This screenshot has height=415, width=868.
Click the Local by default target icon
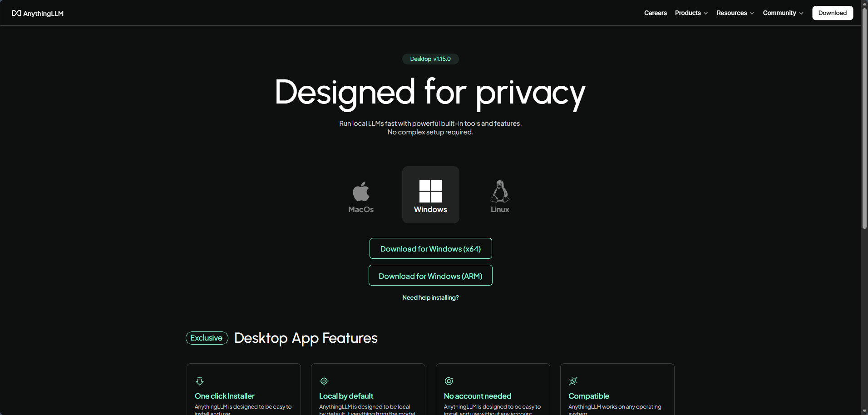coord(324,381)
